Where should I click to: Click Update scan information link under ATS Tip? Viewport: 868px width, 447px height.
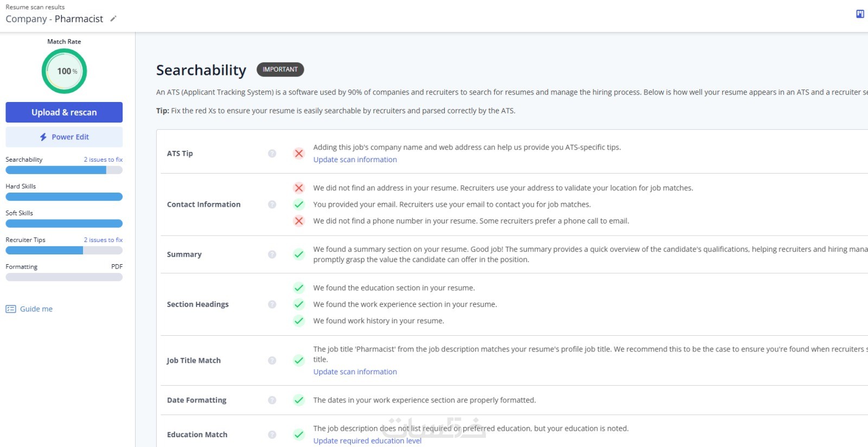tap(355, 159)
